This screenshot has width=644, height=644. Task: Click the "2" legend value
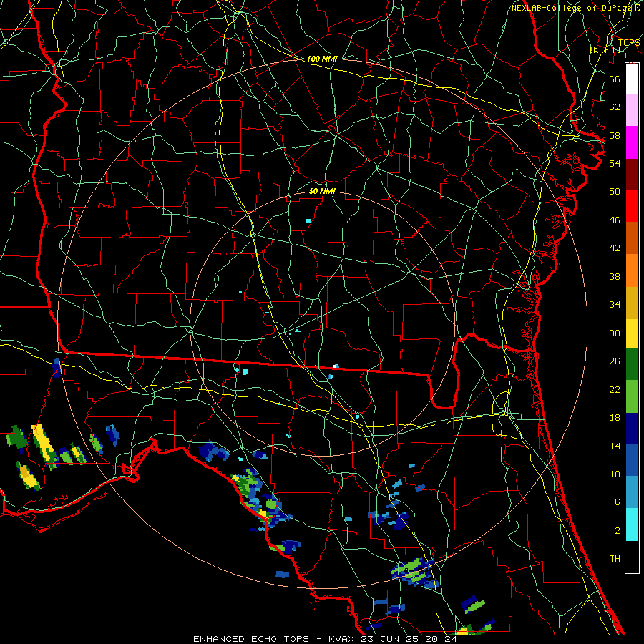pyautogui.click(x=617, y=531)
